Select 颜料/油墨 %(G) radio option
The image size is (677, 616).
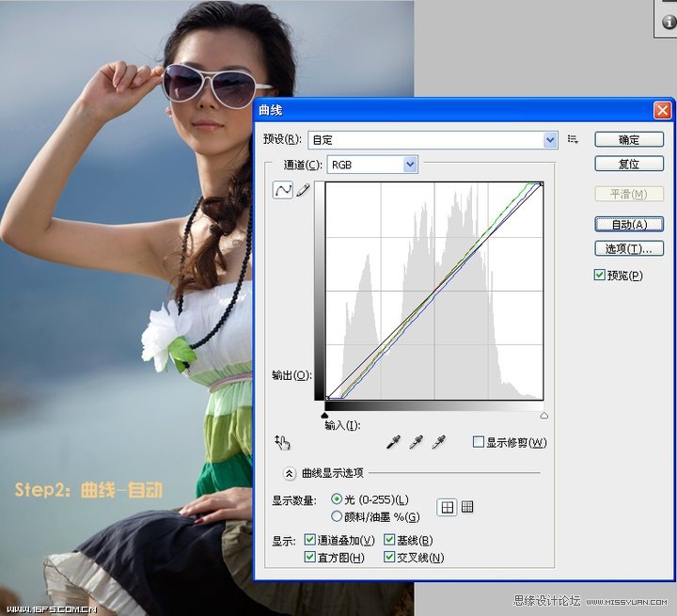click(337, 516)
